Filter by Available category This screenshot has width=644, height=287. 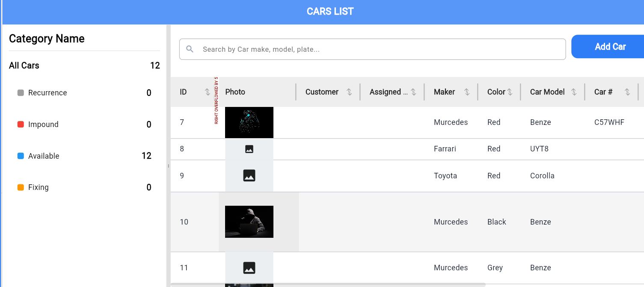coord(44,156)
